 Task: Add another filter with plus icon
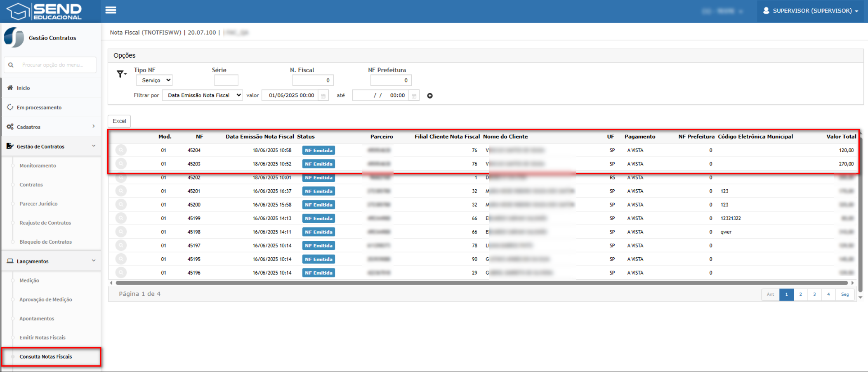(x=430, y=96)
